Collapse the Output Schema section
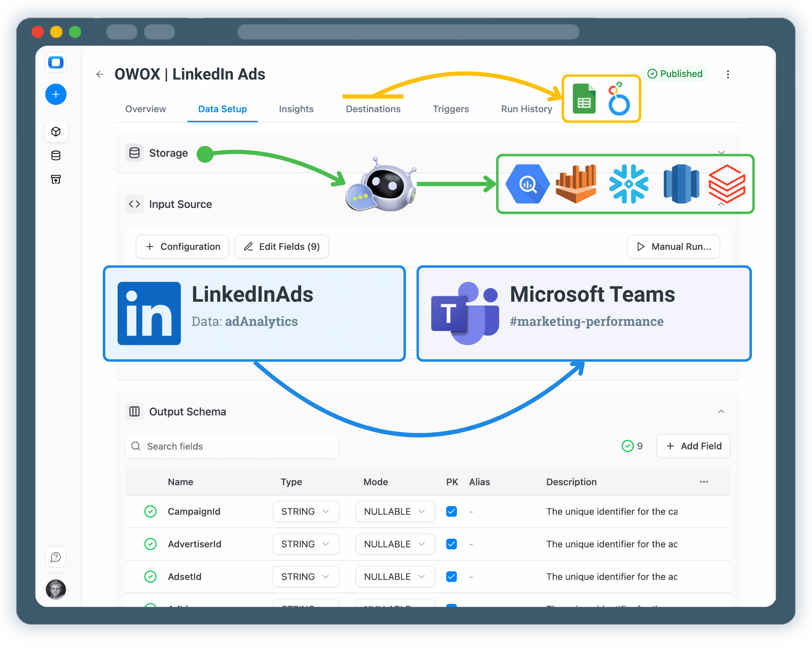 click(721, 411)
